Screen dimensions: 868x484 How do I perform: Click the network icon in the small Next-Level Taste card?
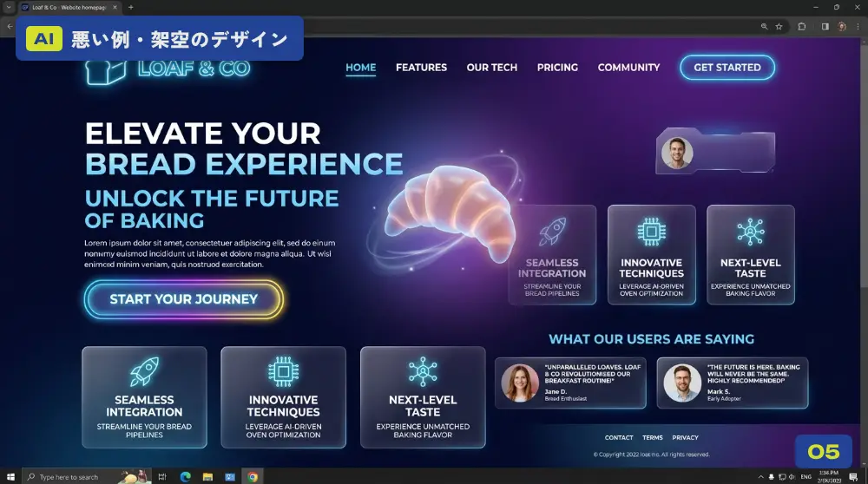click(x=751, y=232)
